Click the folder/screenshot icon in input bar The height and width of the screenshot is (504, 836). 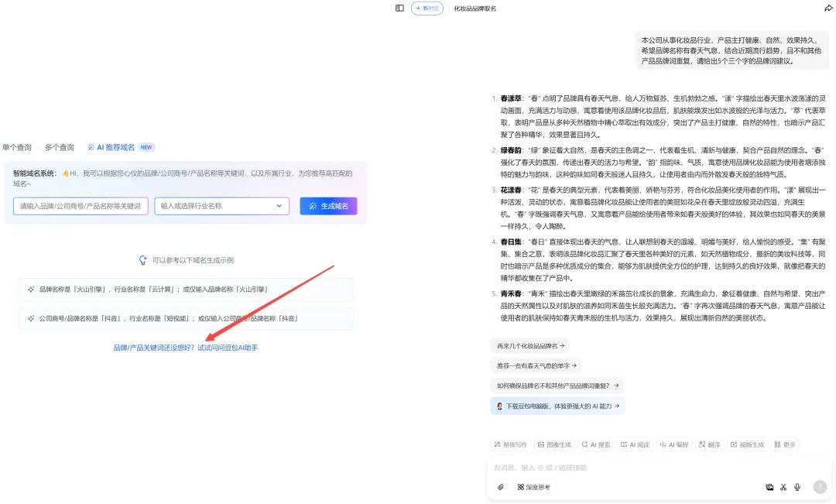[x=769, y=487]
